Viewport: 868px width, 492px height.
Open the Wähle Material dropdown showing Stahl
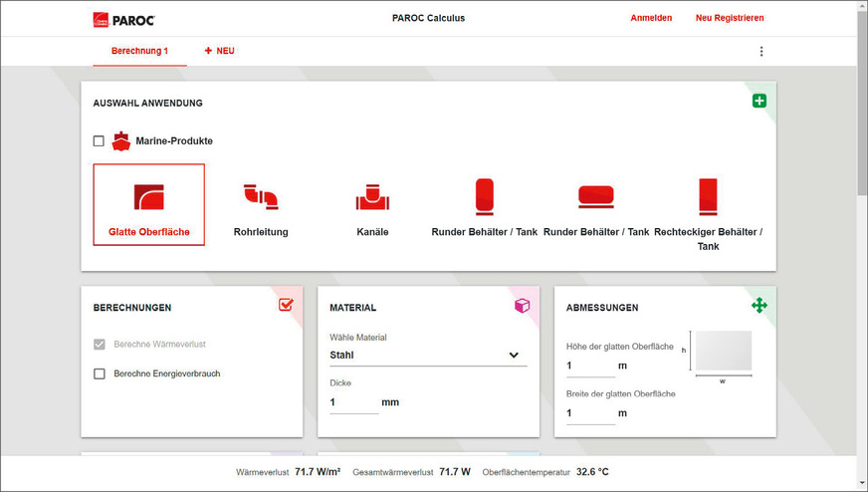pos(428,356)
